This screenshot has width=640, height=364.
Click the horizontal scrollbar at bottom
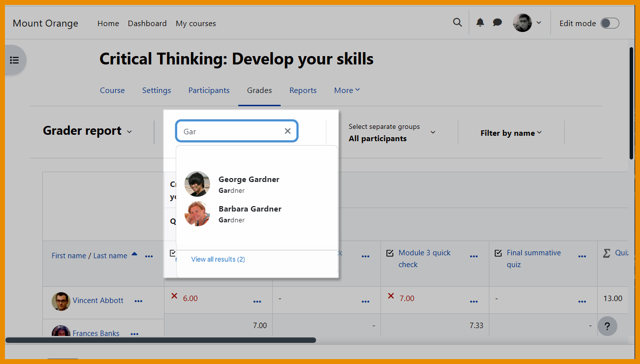160,340
